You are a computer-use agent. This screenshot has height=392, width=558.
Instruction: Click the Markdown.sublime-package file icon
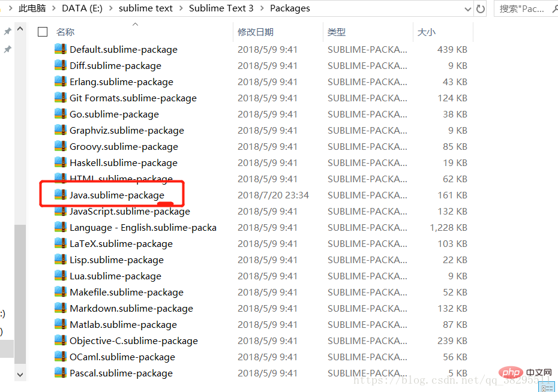[x=61, y=308]
